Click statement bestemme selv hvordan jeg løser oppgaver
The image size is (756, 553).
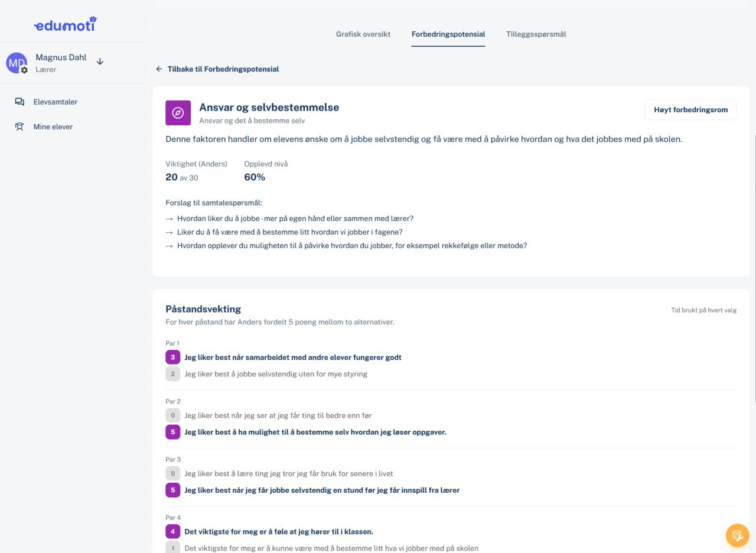coord(315,432)
